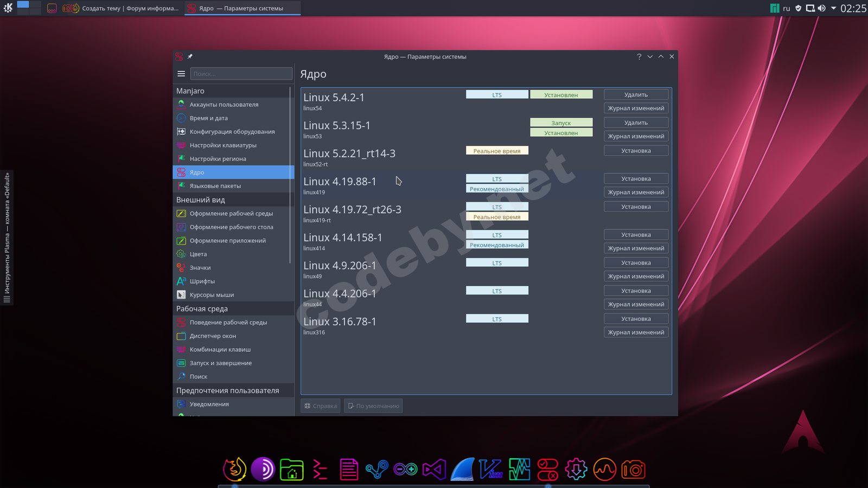
Task: Open Языковые пакеты in sidebar
Action: point(232,185)
